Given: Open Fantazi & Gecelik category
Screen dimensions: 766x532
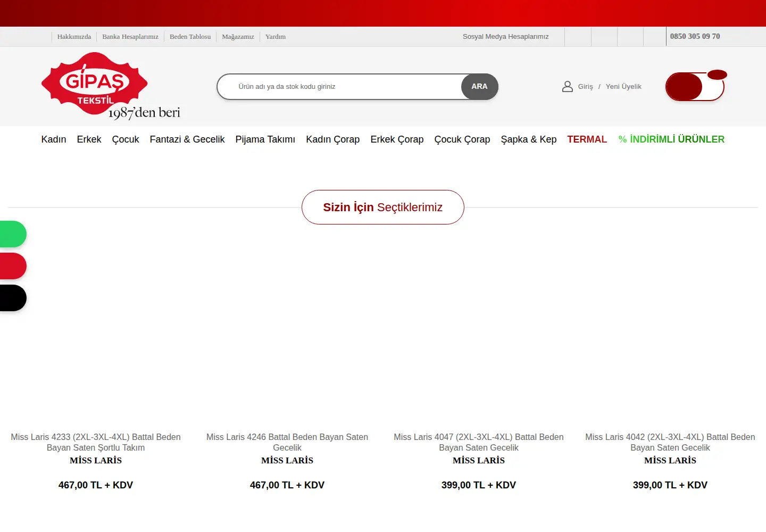Looking at the screenshot, I should [x=187, y=139].
